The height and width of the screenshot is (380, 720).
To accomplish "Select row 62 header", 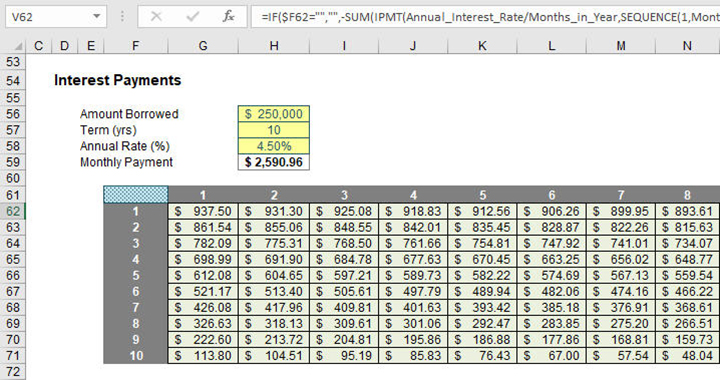I will point(13,211).
